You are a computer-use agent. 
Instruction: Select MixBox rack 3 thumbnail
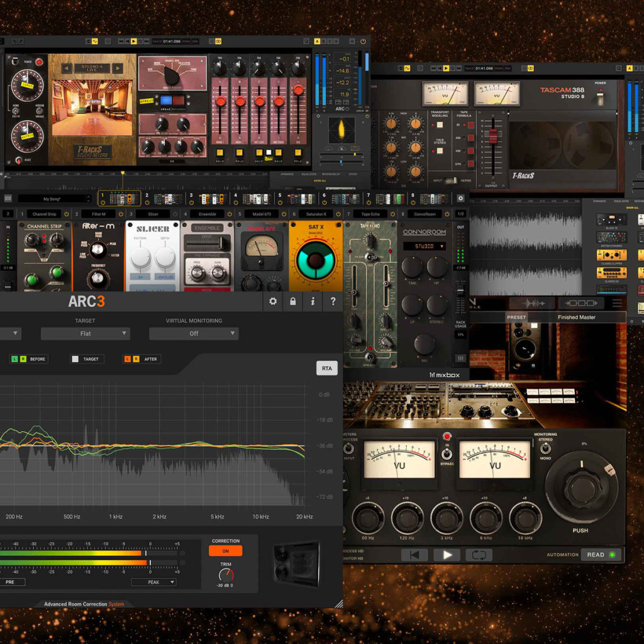[213, 199]
